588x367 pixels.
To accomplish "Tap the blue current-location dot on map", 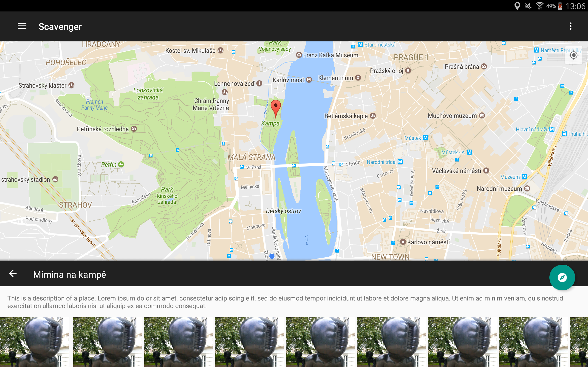I will coord(272,256).
